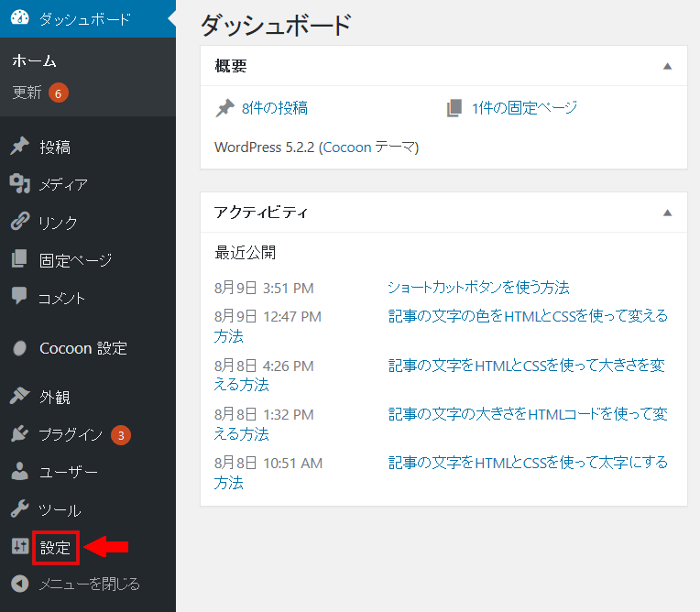700x612 pixels.
Task: Click the paintbrush icon beside 外観
Action: pos(19,397)
